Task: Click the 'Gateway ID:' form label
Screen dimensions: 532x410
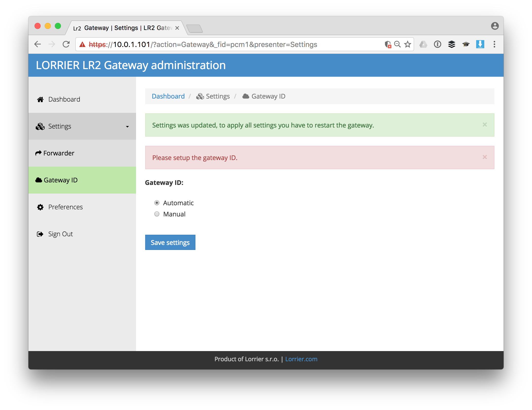Action: pos(164,183)
